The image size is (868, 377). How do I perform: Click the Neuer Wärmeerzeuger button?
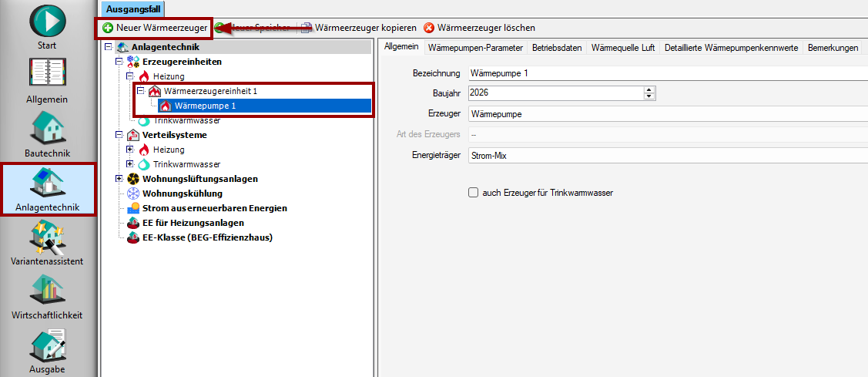(156, 28)
